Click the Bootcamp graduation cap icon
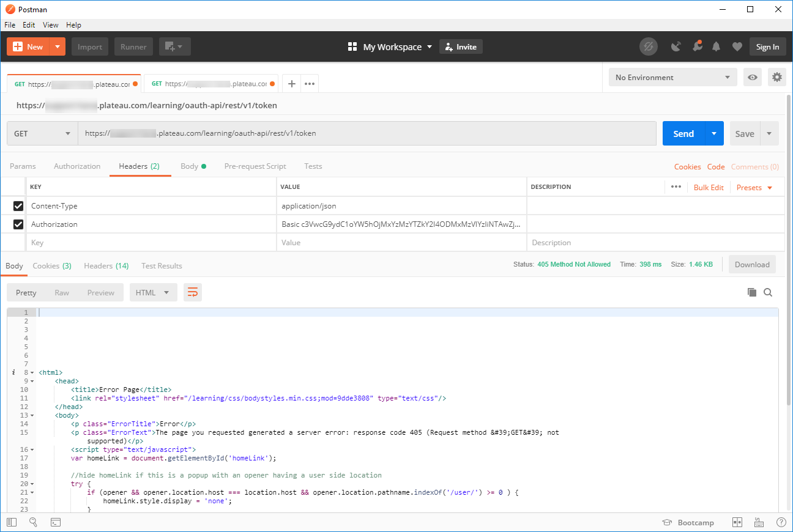Viewport: 793px width, 532px height. pyautogui.click(x=668, y=523)
